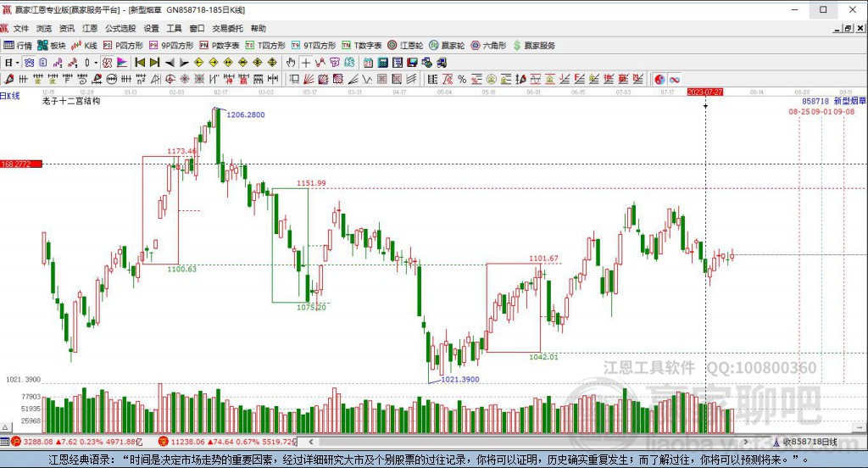
Task: Open the calculator icon
Action: [382, 63]
